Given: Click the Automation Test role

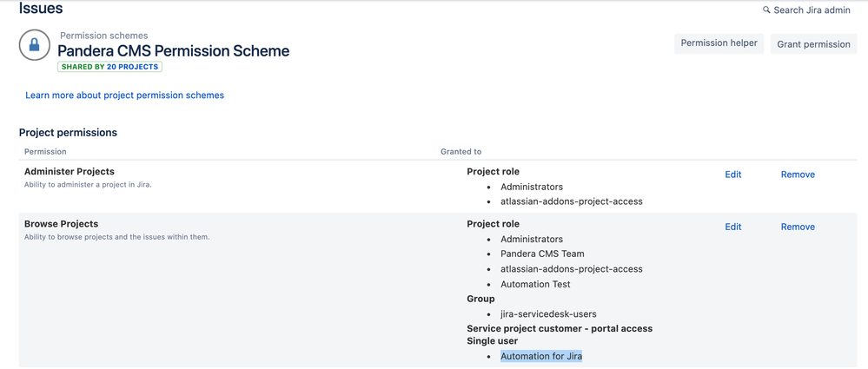Looking at the screenshot, I should tap(535, 284).
